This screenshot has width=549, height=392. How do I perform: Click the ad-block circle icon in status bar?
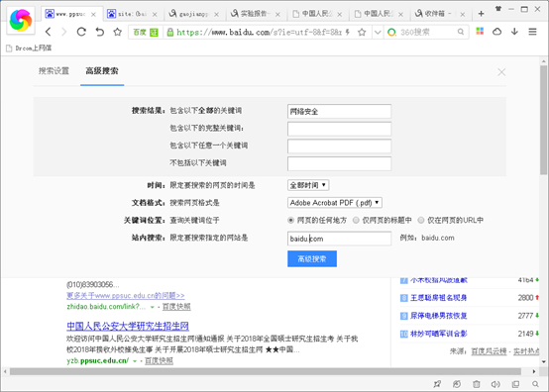[457, 384]
